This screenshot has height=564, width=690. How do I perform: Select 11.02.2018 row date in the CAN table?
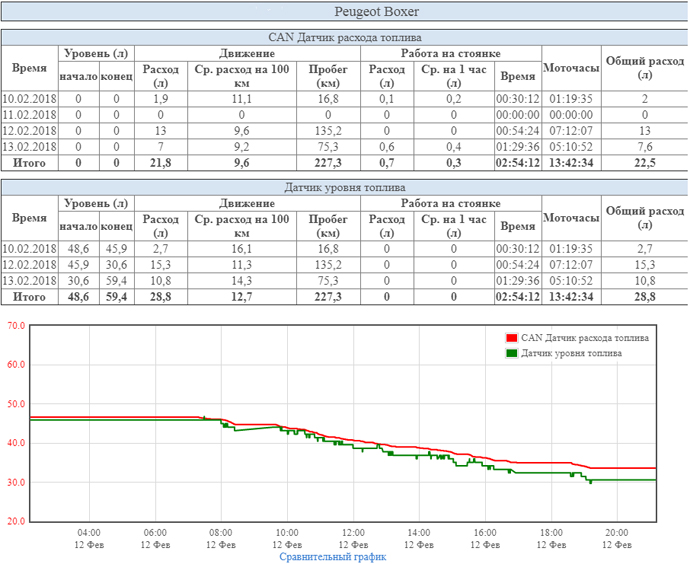tap(29, 115)
